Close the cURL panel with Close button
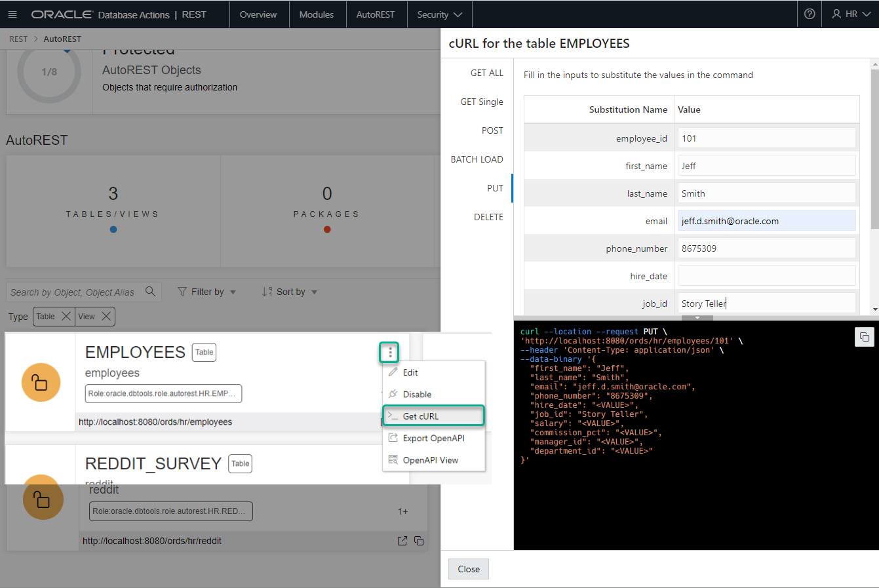879x588 pixels. click(x=469, y=569)
